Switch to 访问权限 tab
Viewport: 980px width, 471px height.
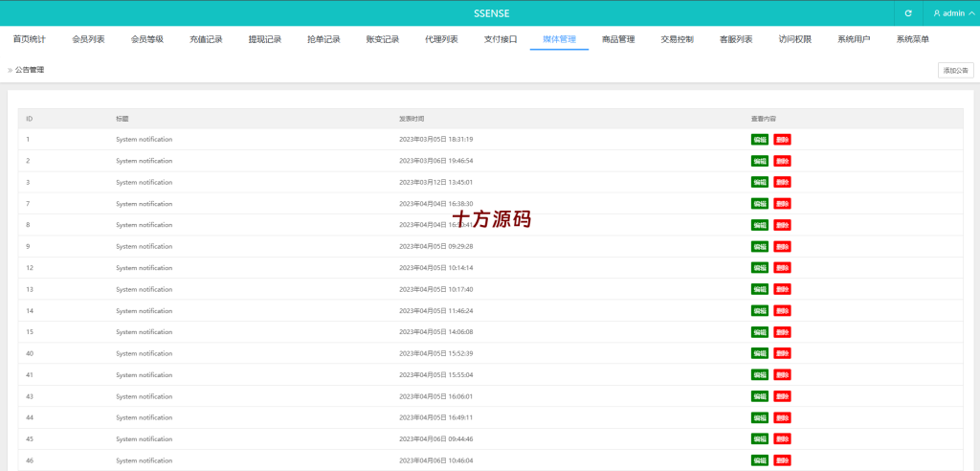click(795, 39)
